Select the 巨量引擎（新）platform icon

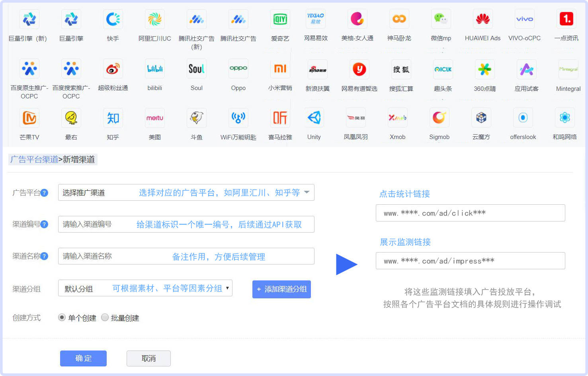(29, 19)
